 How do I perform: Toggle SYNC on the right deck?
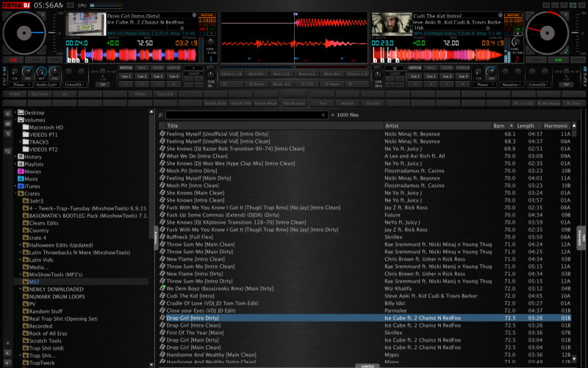(578, 60)
